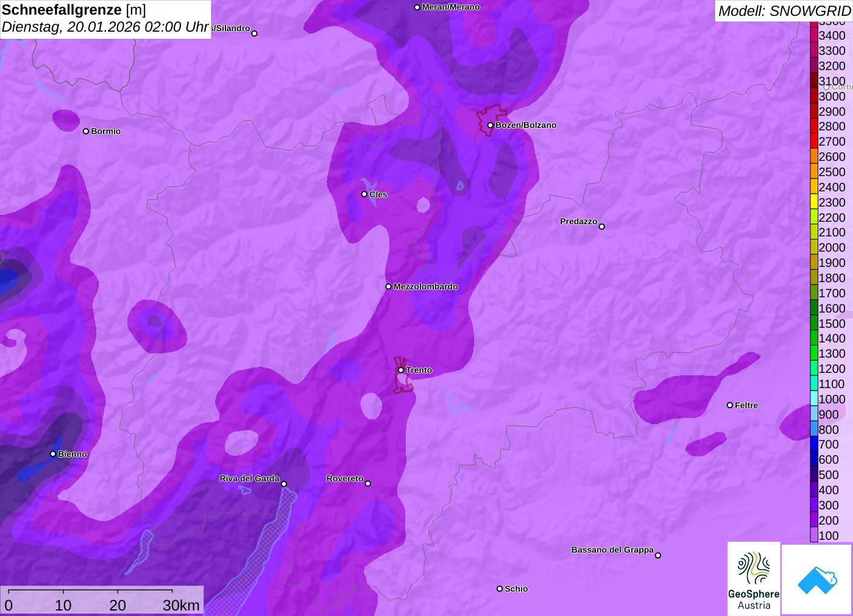Click the 'Bozen/Bolzano' city label
The width and height of the screenshot is (853, 616).
[x=526, y=125]
